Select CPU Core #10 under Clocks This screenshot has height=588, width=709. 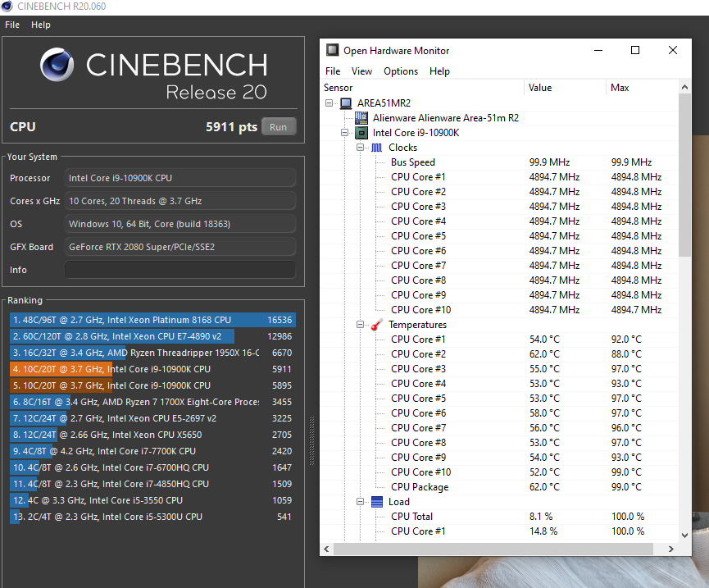coord(500,310)
